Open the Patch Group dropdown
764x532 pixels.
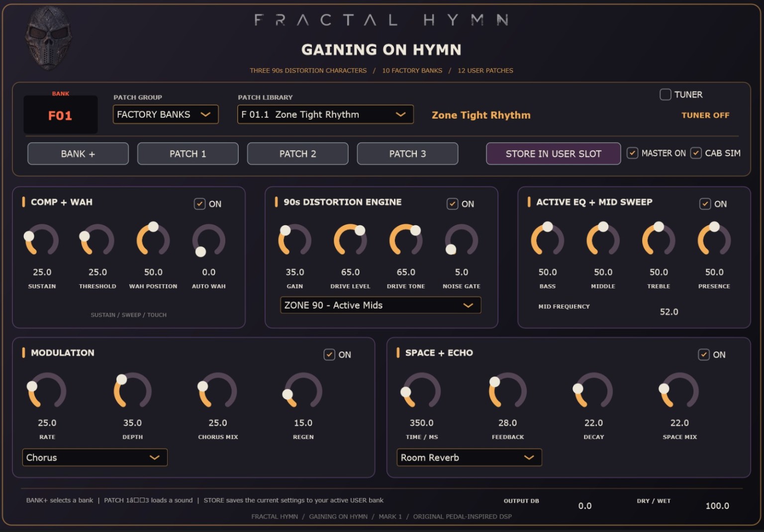coord(166,114)
